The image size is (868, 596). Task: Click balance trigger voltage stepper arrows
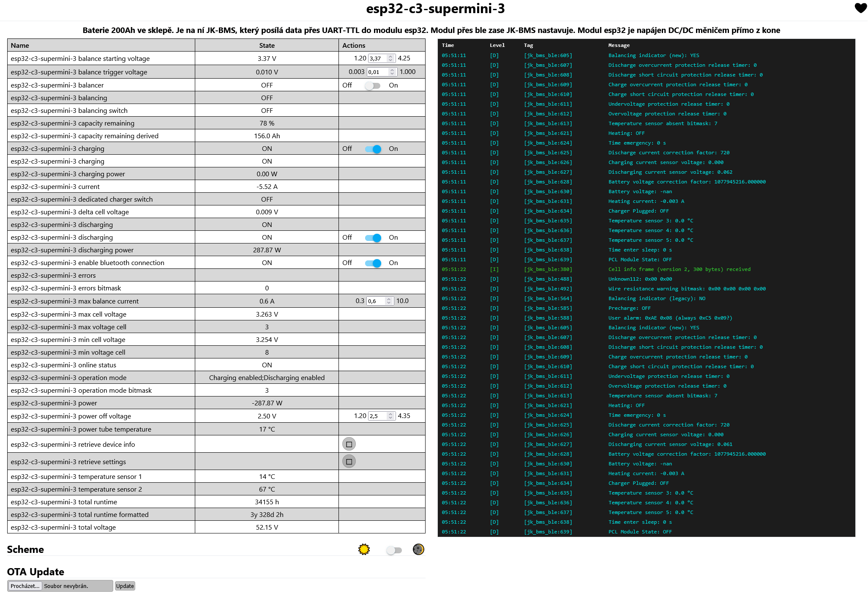pyautogui.click(x=392, y=72)
